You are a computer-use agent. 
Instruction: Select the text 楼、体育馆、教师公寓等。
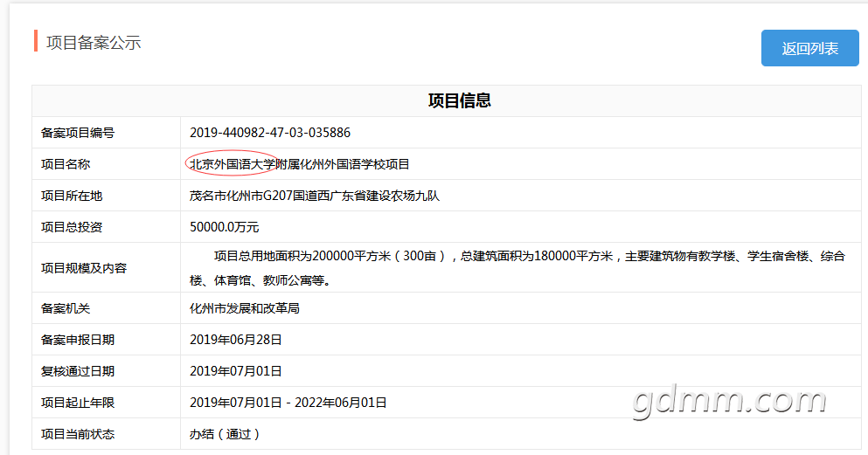260,280
